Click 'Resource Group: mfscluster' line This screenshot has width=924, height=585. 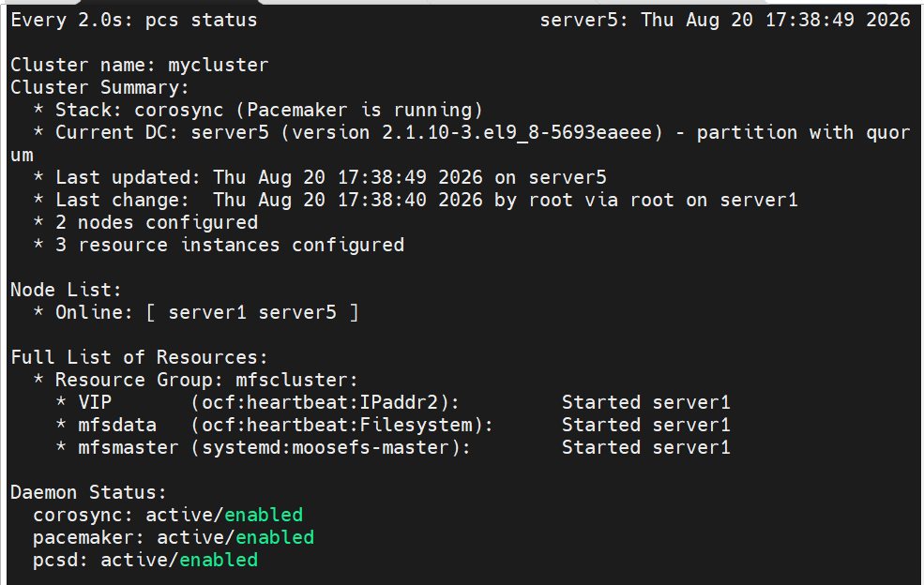(x=196, y=380)
